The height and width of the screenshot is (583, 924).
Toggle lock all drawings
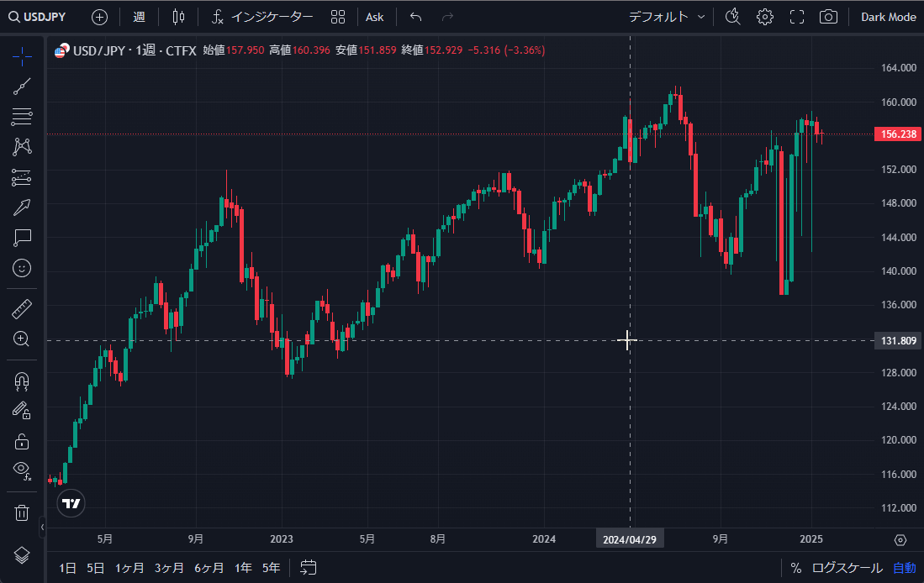click(x=22, y=441)
